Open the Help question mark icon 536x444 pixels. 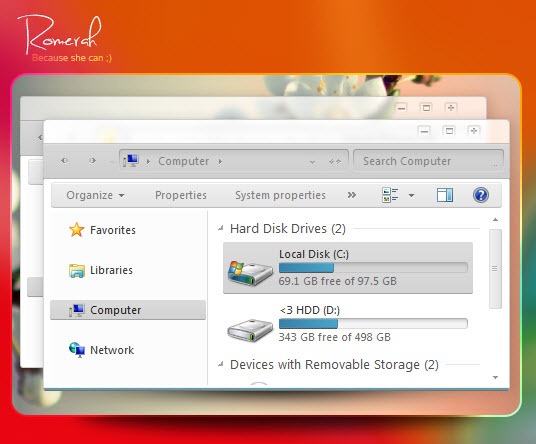[x=481, y=195]
